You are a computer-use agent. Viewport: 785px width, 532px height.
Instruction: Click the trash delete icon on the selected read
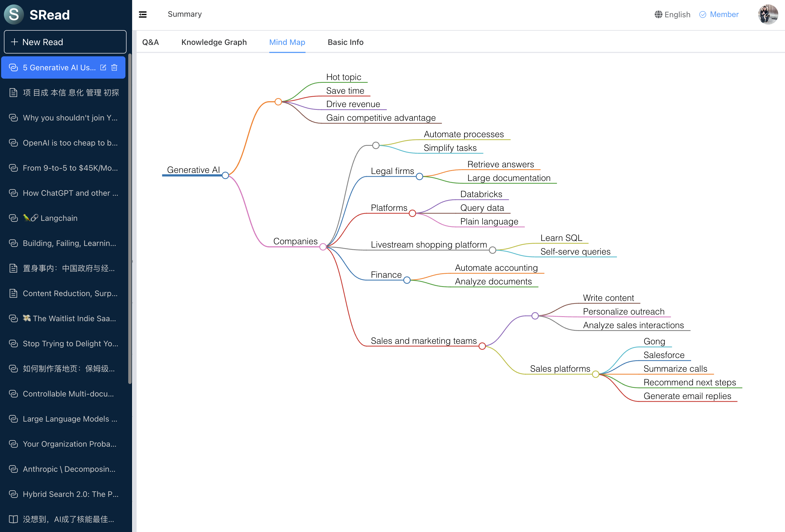pyautogui.click(x=114, y=67)
